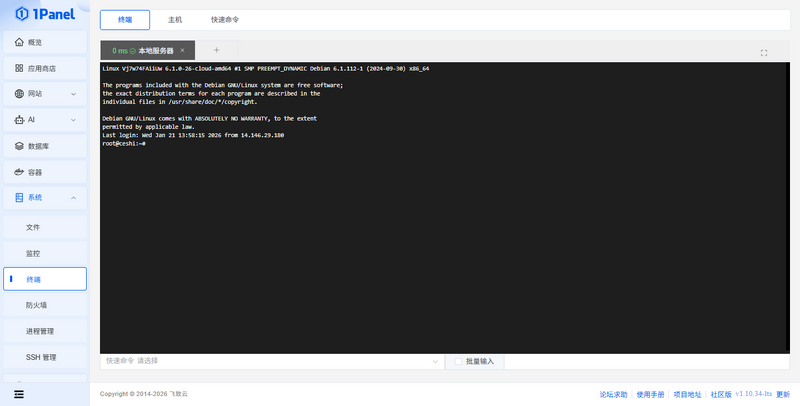The image size is (800, 406).
Task: Click the 数据库 database icon
Action: click(x=19, y=146)
